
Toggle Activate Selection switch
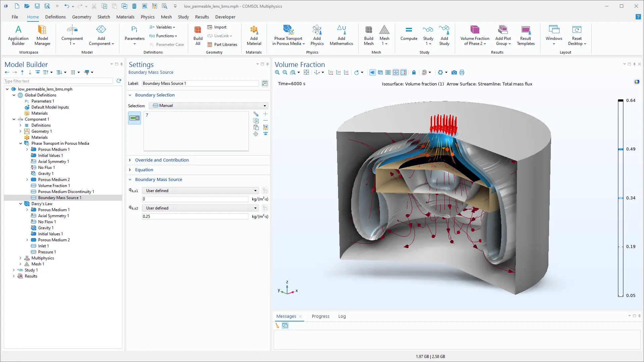click(x=135, y=118)
